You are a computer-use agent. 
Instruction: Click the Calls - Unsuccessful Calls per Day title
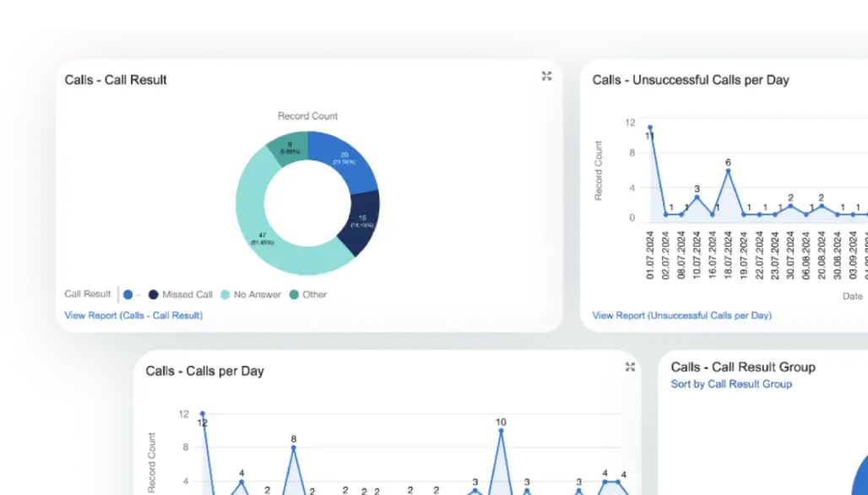(x=691, y=79)
